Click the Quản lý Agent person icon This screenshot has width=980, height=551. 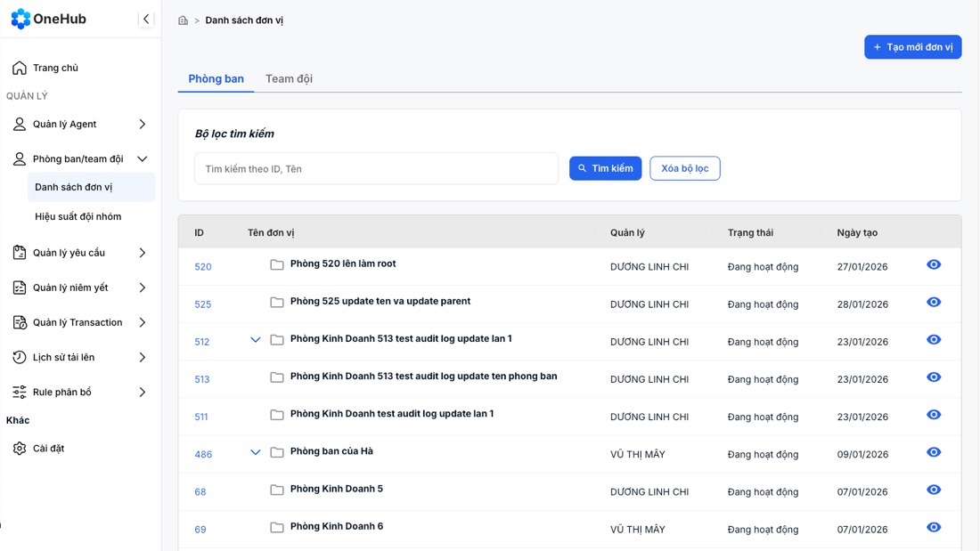click(x=20, y=124)
